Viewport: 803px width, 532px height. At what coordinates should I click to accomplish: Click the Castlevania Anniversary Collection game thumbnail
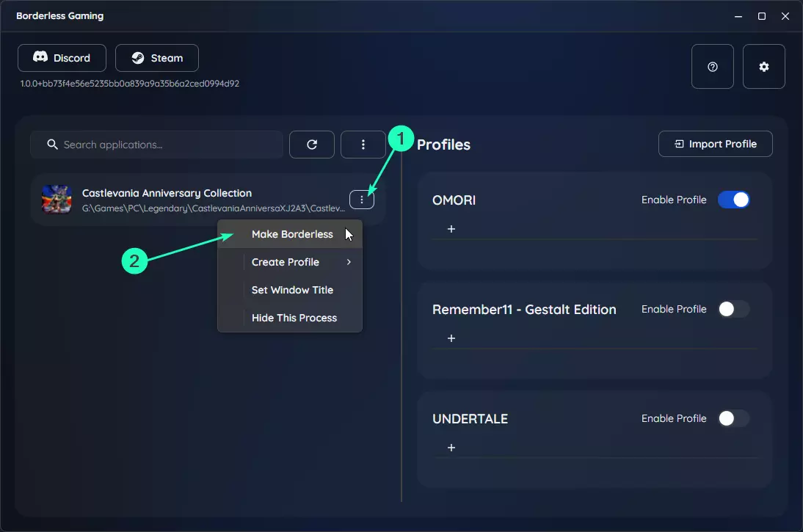click(x=57, y=200)
